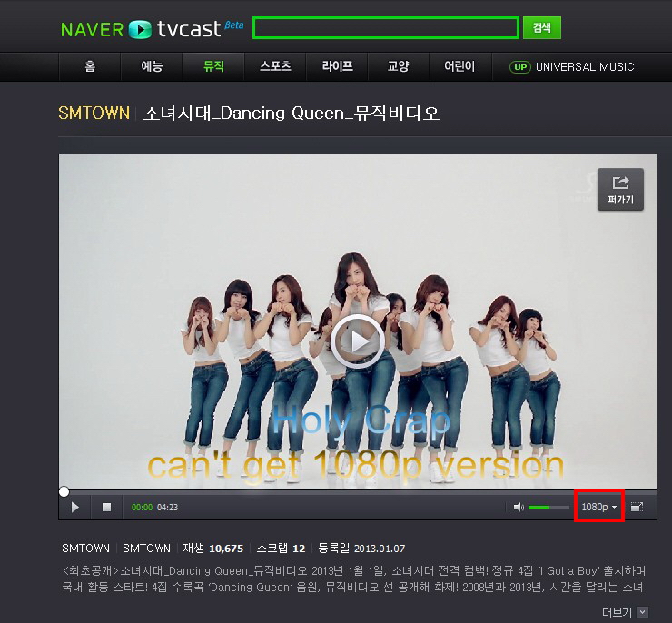
Task: Toggle fullscreen with the expand icon
Action: (637, 508)
